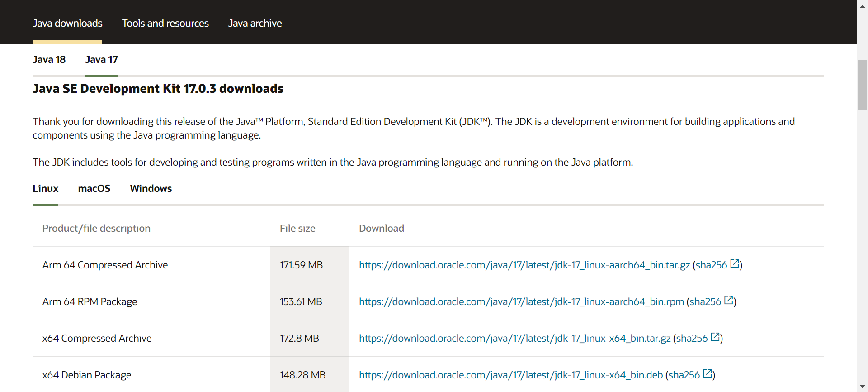The height and width of the screenshot is (392, 868).
Task: Select the Linux platform tab
Action: [45, 188]
